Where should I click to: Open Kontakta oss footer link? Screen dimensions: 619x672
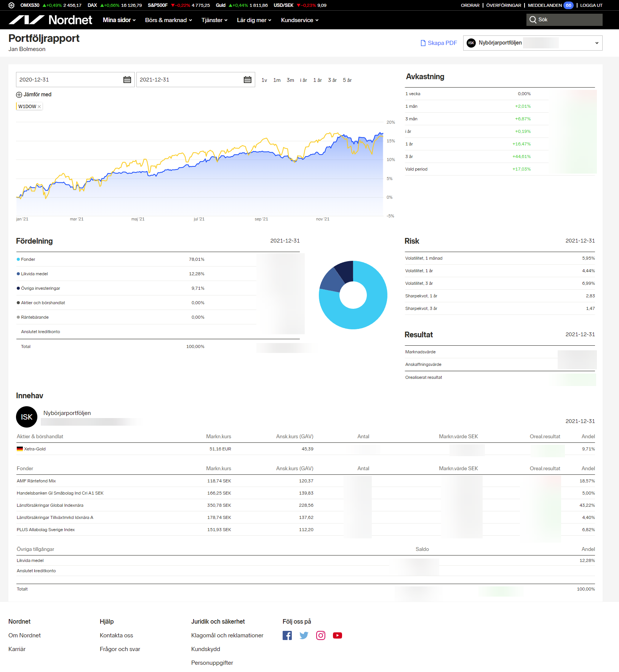click(117, 635)
